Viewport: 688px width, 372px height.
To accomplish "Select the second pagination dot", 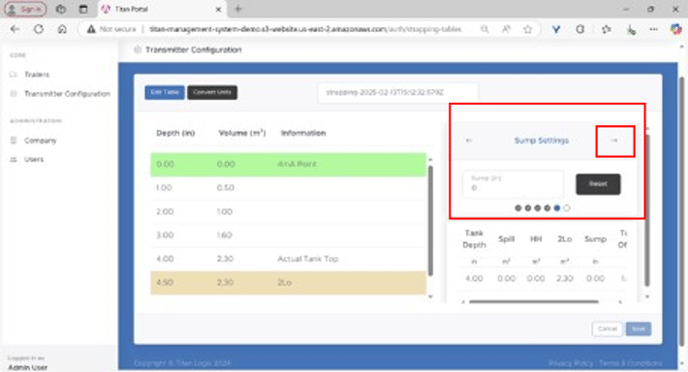I will point(528,208).
